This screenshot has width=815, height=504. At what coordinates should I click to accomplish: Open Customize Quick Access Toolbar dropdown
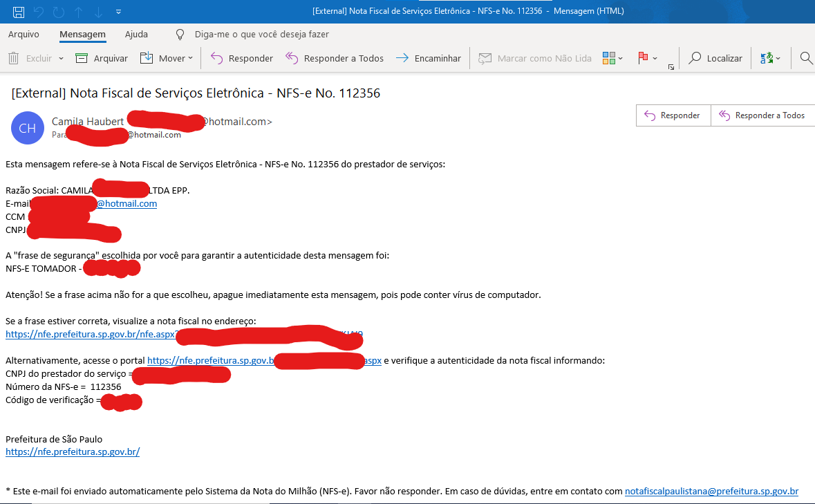[x=118, y=12]
